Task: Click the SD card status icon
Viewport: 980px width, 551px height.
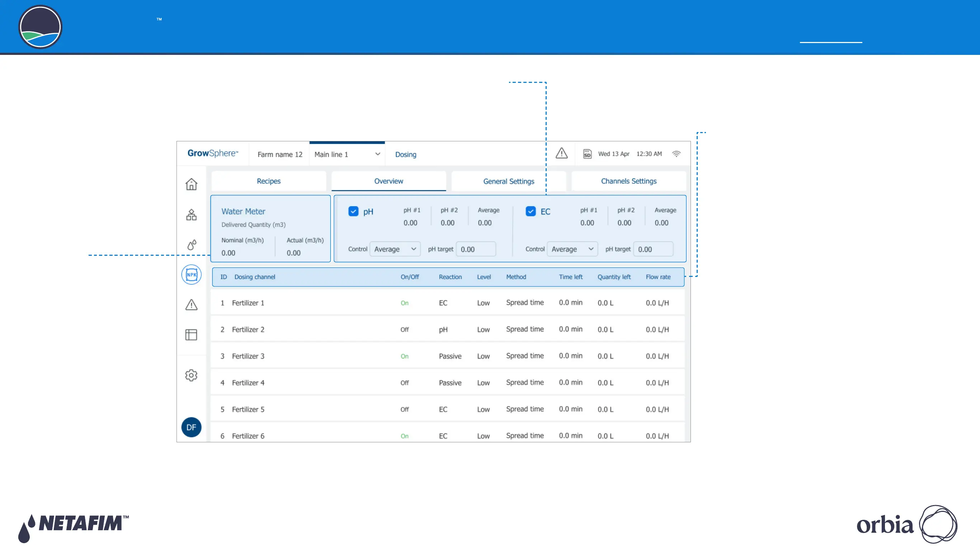Action: point(588,154)
